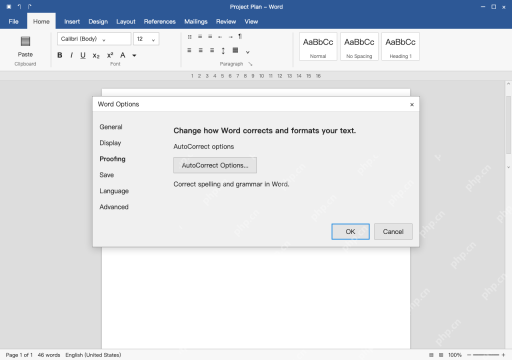
Task: Click the shading icon
Action: 235,50
